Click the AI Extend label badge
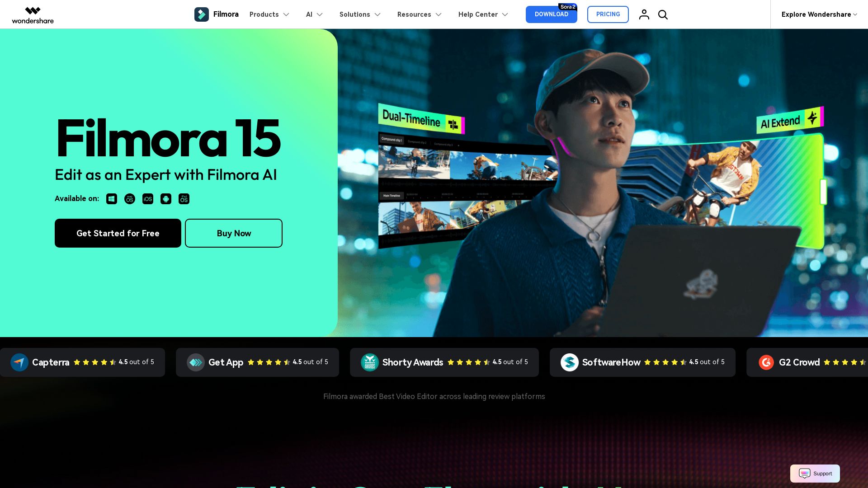The height and width of the screenshot is (488, 868). tap(790, 120)
